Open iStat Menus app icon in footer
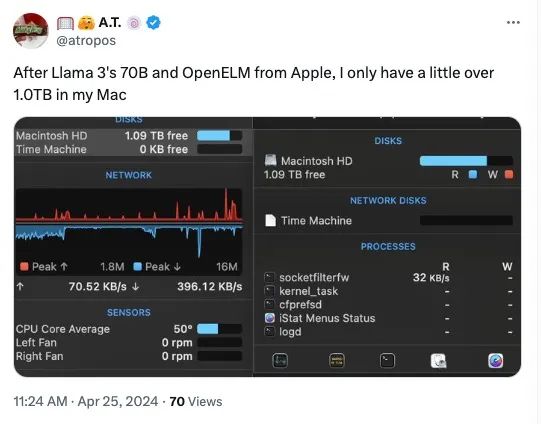 pos(496,361)
